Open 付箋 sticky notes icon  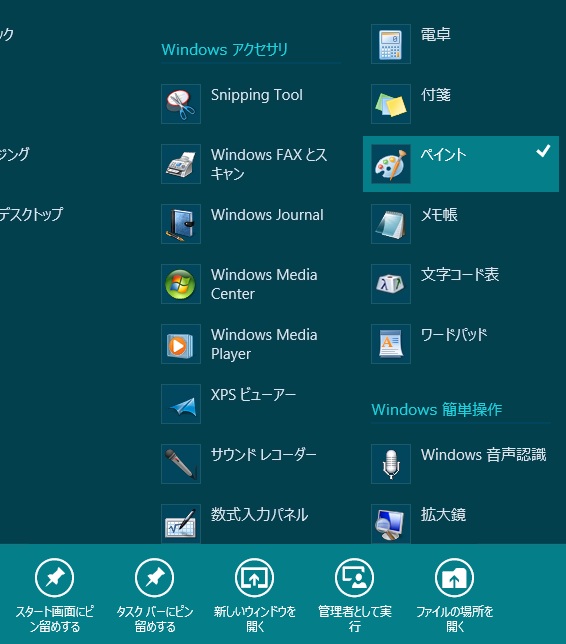(391, 104)
